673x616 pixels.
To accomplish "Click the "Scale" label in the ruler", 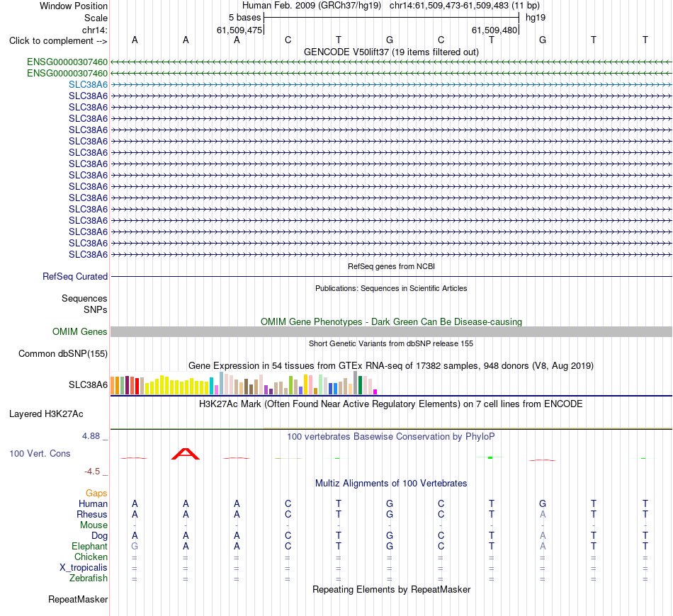I will coord(96,18).
